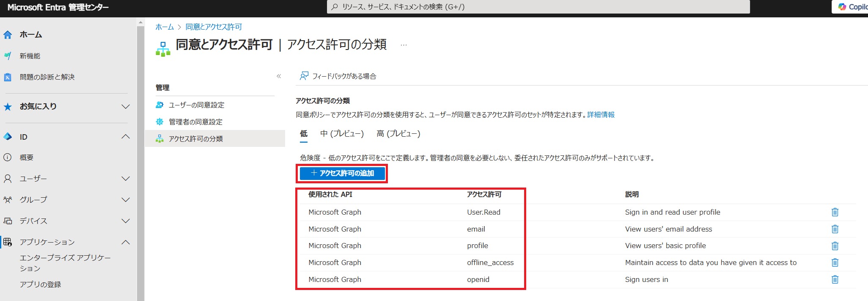This screenshot has height=301, width=868.
Task: Click the 新機能 sidebar icon
Action: click(8, 56)
